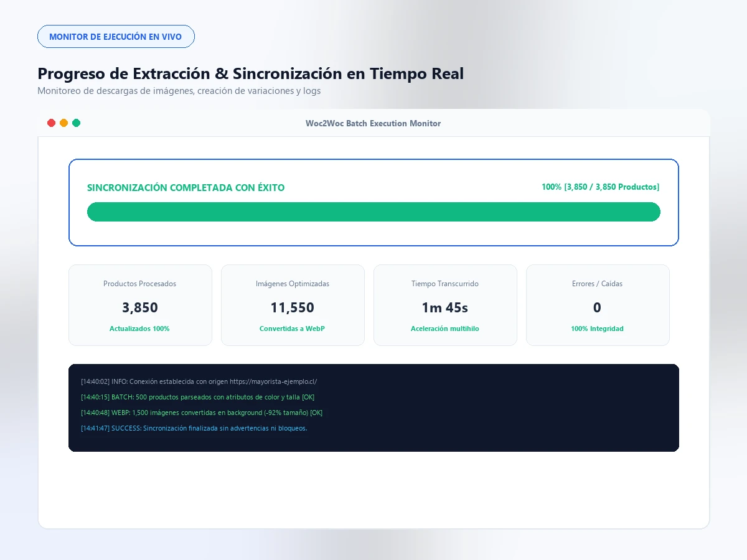Click the [14:40:02] INFO log line

pos(199,381)
